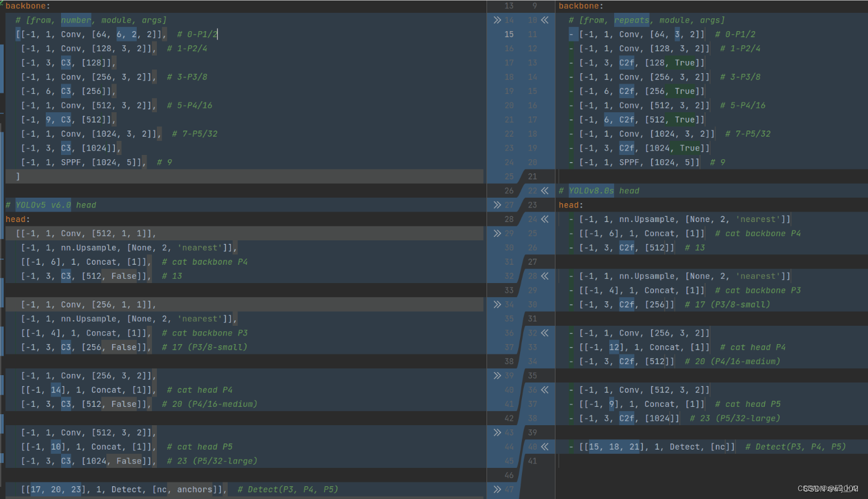
Task: Click right line 'C2f, [256, True]]'
Action: [x=637, y=92]
